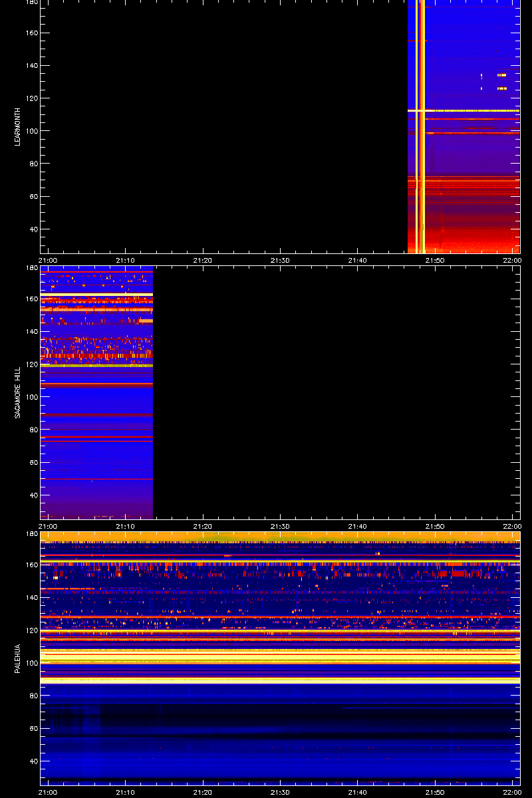Click 21:00 time label under Palehua panel
The image size is (532, 798).
(49, 791)
